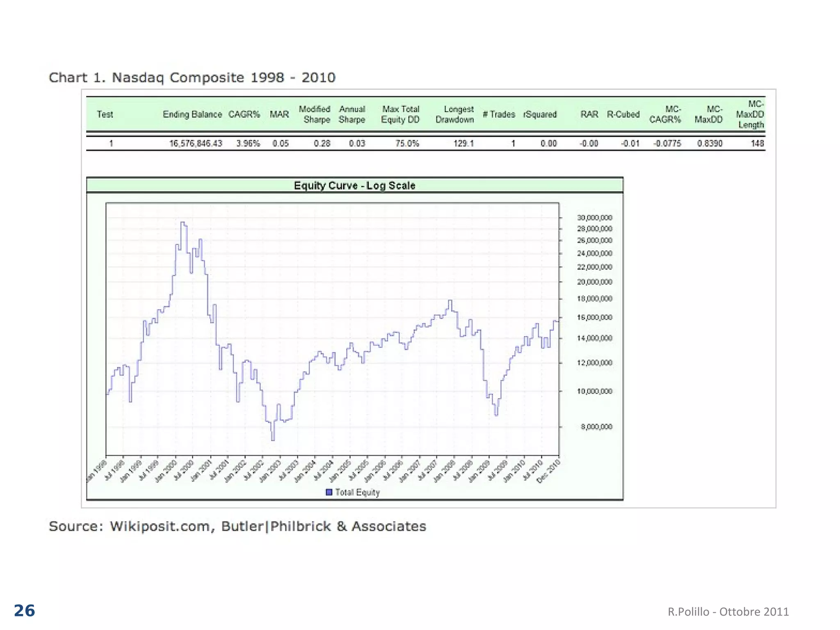This screenshot has width=840, height=630.
Task: Click the Modified Sharpe column header
Action: [x=315, y=115]
